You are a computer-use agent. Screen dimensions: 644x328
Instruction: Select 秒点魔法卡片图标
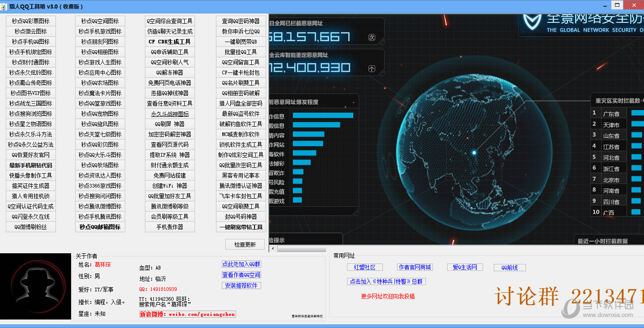pos(100,93)
